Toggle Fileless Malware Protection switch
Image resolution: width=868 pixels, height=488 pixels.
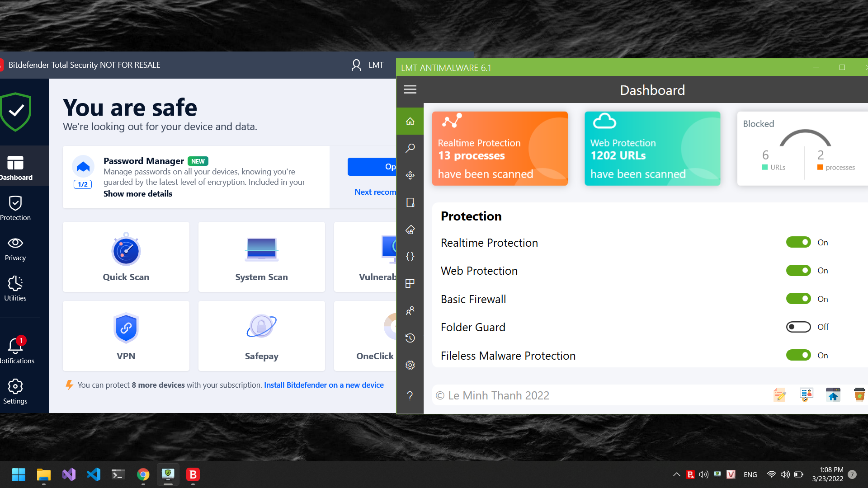click(x=798, y=355)
